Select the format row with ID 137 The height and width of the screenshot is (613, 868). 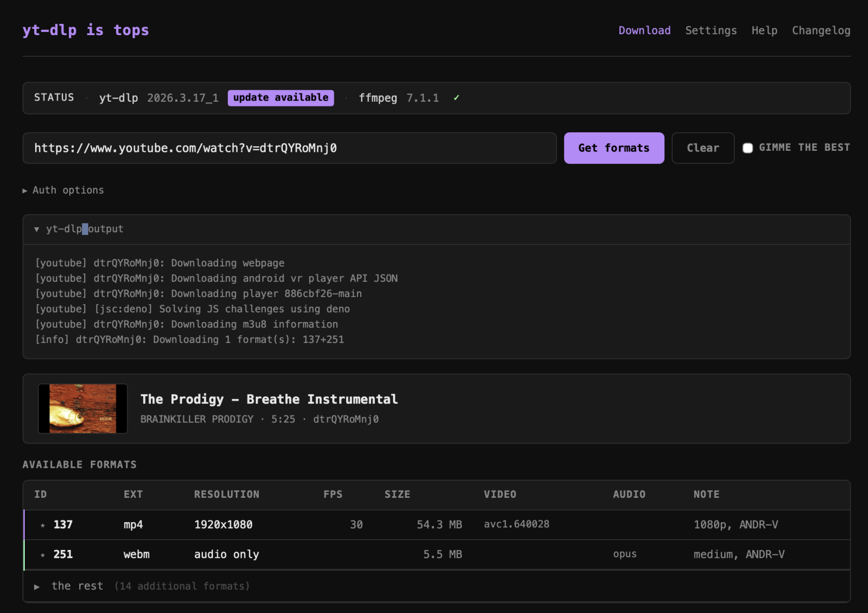tap(437, 525)
